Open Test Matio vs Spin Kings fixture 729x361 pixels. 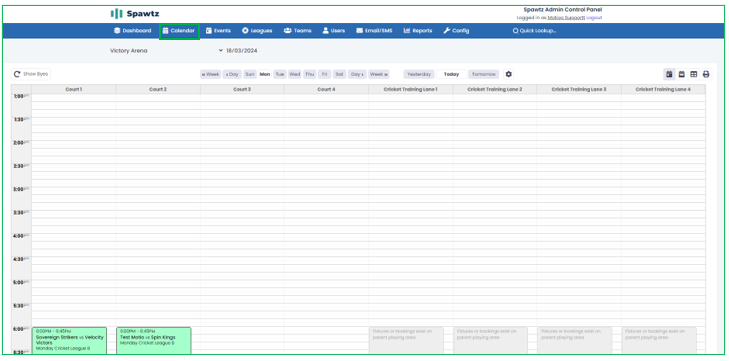click(154, 341)
